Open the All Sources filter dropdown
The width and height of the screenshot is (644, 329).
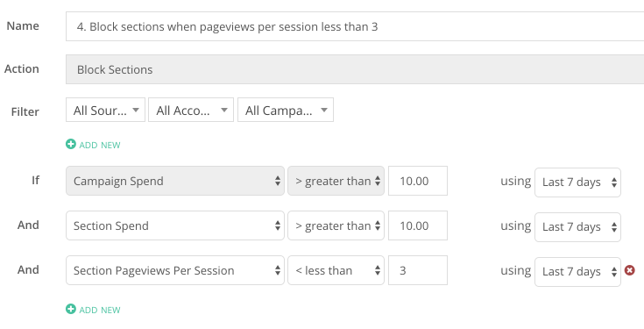click(x=105, y=110)
